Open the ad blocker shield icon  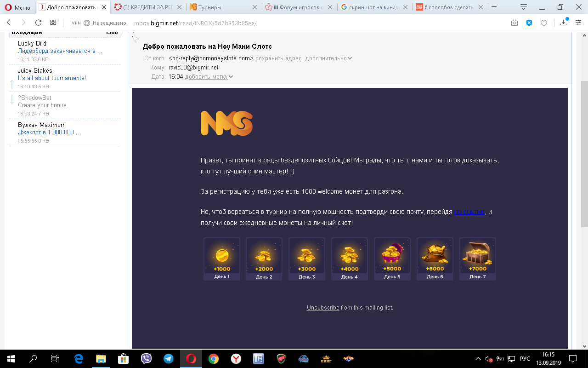click(529, 23)
